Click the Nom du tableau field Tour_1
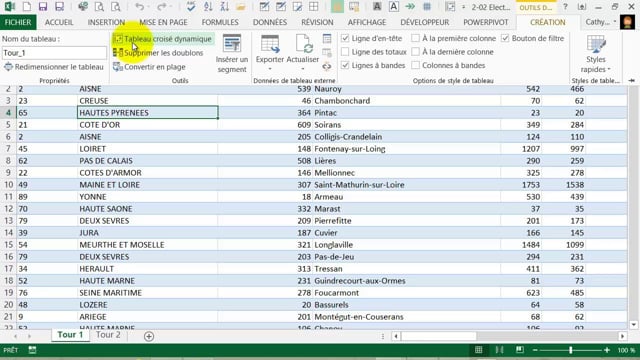Screen dimensions: 640x360 [54, 53]
